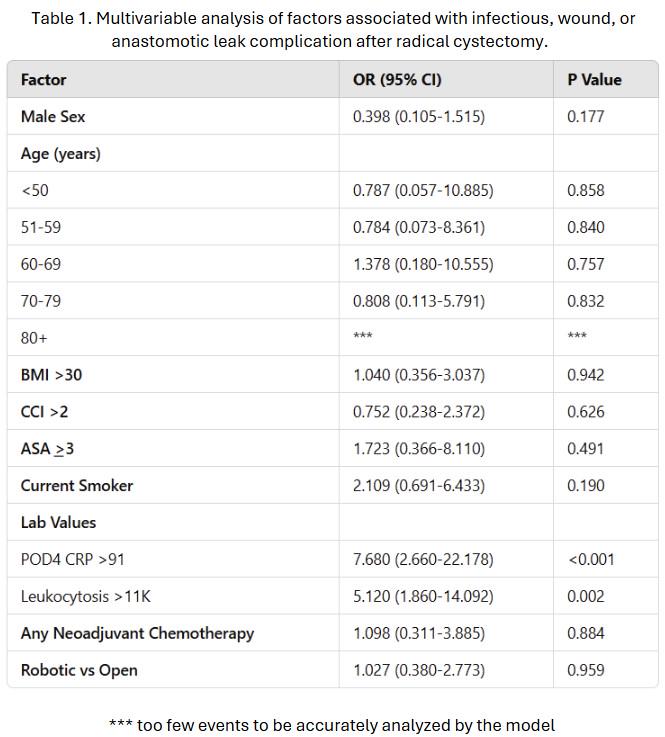Click the P Value column header
The height and width of the screenshot is (737, 665).
594,80
